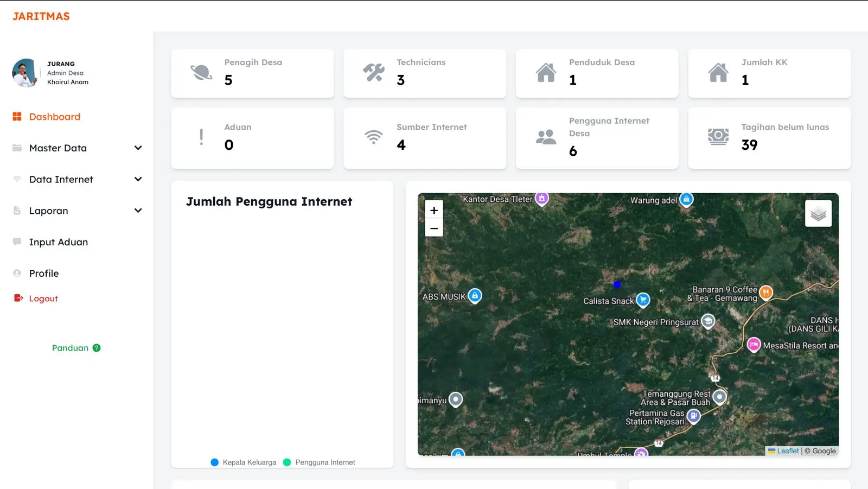Toggle Kepala Keluarga legend in chart
868x489 pixels.
click(243, 462)
